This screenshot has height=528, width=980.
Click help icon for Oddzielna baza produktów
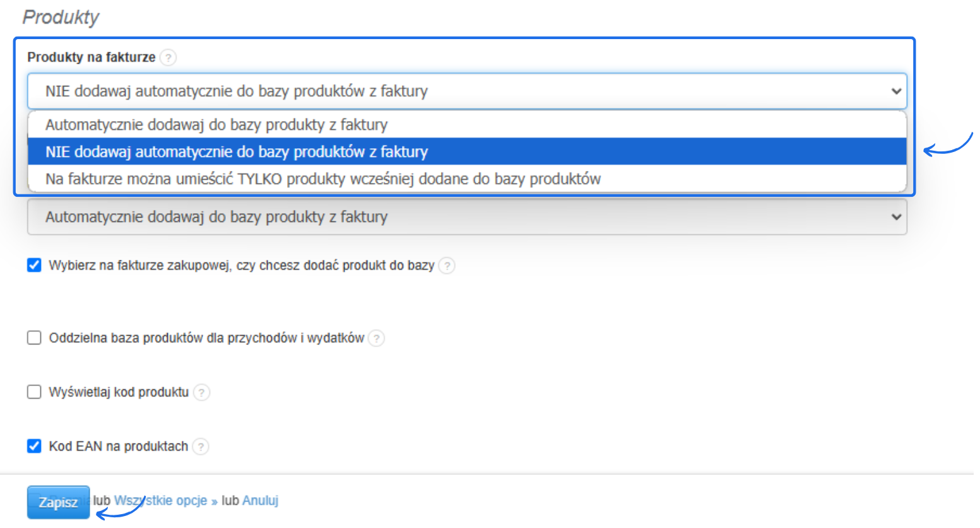[376, 338]
